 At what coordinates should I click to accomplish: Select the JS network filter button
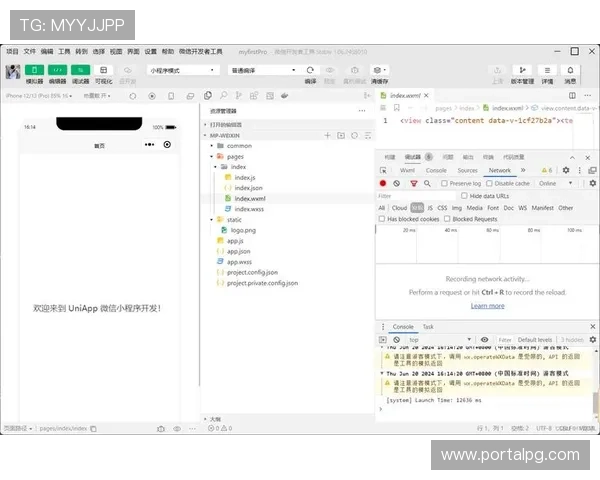[430, 208]
